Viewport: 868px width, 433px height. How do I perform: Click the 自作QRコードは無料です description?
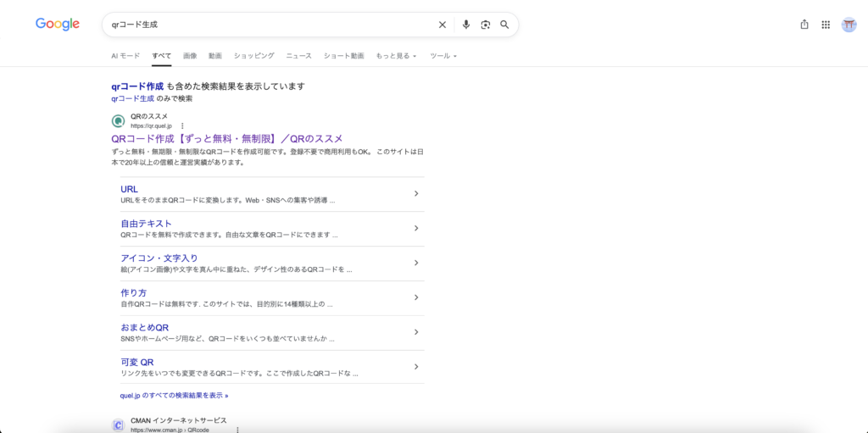point(226,304)
